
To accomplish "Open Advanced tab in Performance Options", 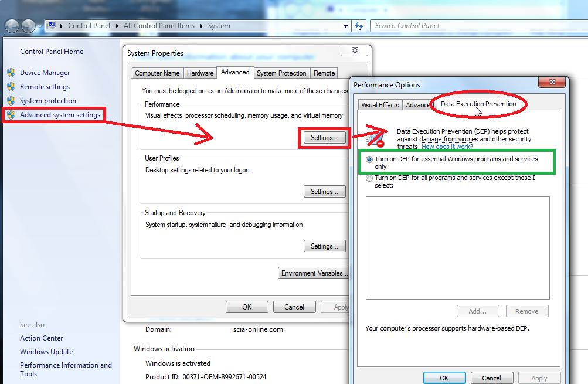I will [x=419, y=105].
